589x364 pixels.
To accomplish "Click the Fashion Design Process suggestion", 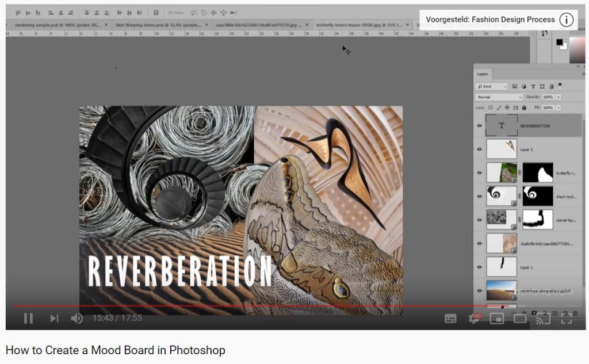I will click(x=490, y=20).
